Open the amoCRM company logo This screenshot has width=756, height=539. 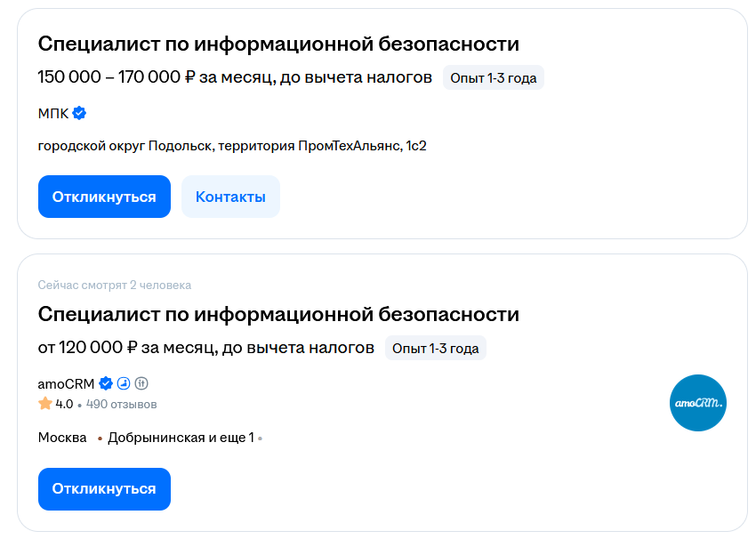tap(699, 403)
